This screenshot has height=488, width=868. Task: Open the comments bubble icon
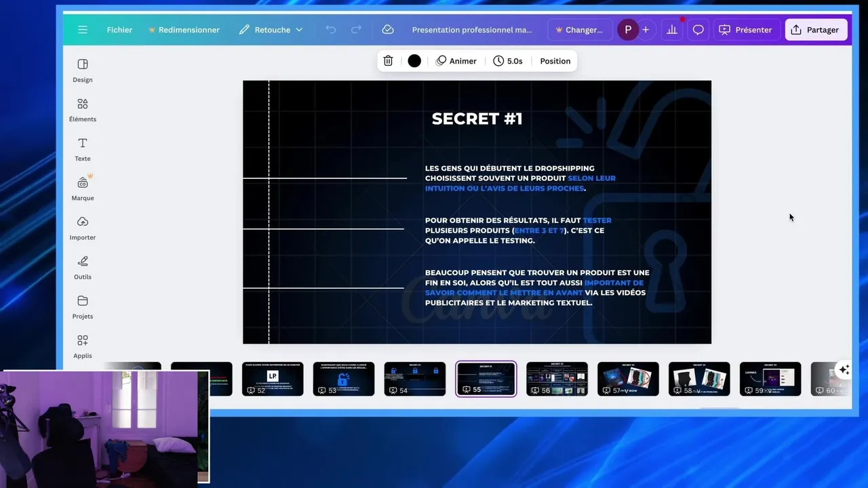click(698, 30)
